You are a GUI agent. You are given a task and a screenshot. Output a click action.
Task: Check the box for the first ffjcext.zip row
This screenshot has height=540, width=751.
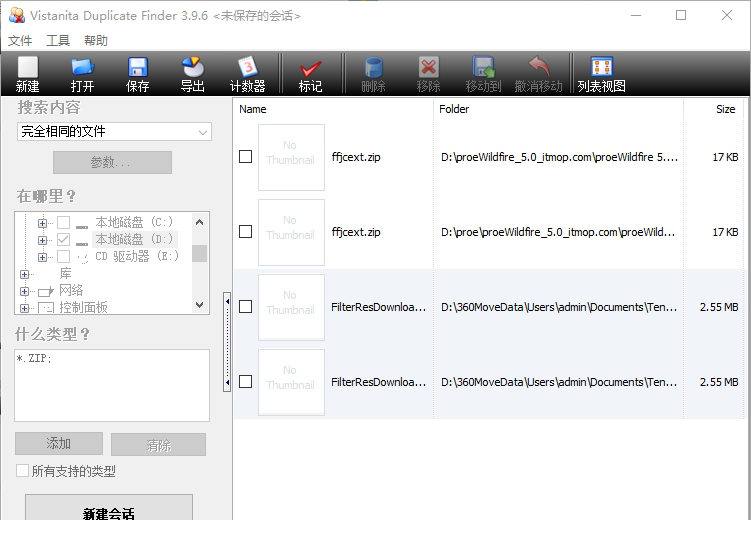point(245,157)
